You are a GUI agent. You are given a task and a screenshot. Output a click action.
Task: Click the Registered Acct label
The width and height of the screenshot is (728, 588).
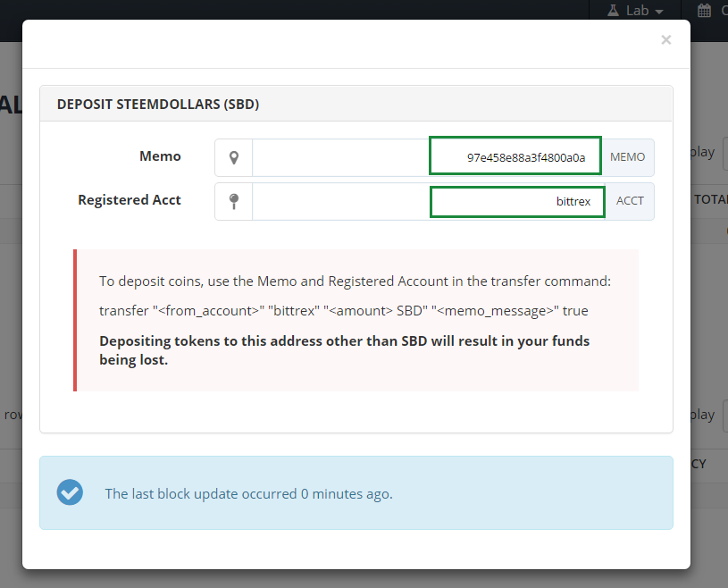[x=130, y=199]
